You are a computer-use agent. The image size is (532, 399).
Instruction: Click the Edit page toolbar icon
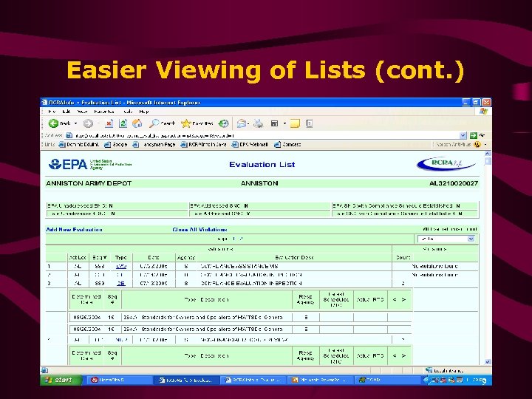pyautogui.click(x=274, y=123)
